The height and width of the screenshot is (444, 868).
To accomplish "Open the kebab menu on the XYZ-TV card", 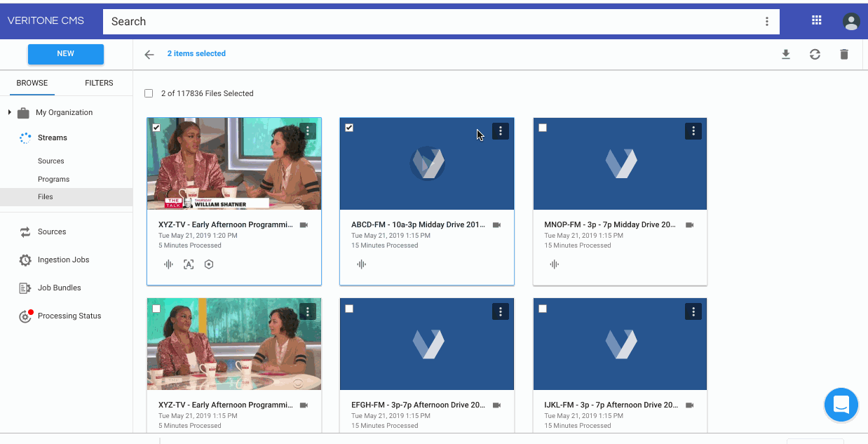I will [x=307, y=130].
